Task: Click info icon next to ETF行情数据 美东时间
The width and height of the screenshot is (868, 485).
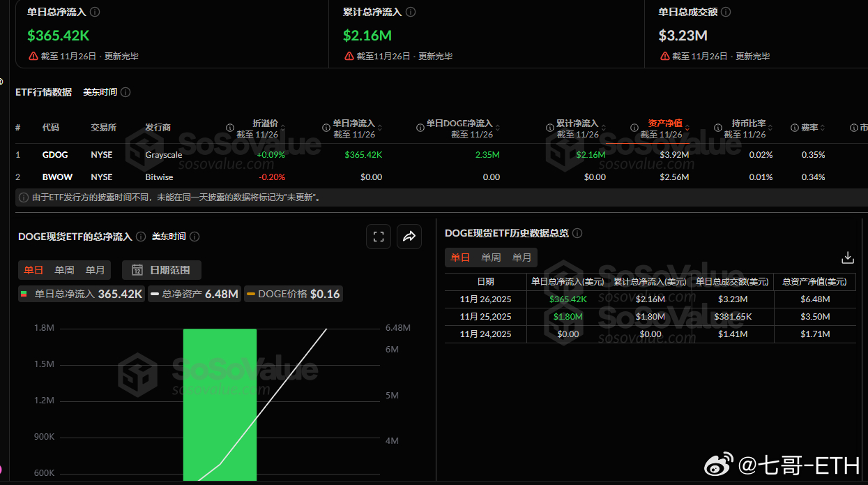Action: tap(125, 92)
